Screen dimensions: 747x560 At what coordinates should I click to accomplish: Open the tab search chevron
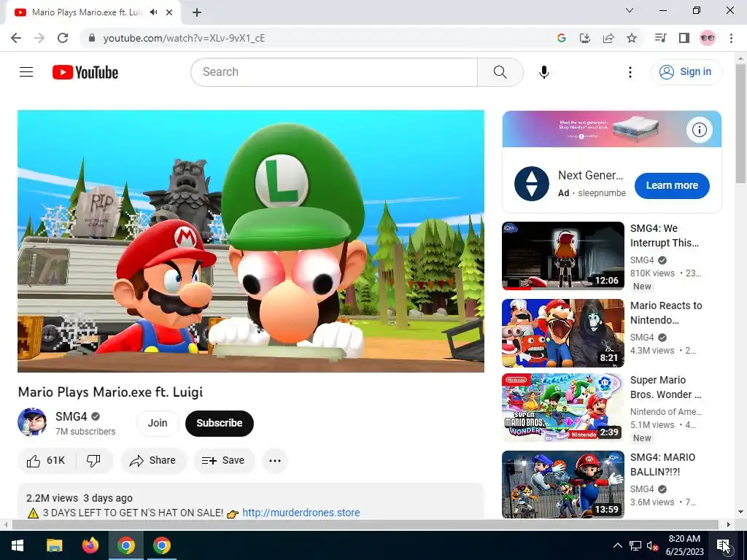pos(630,10)
